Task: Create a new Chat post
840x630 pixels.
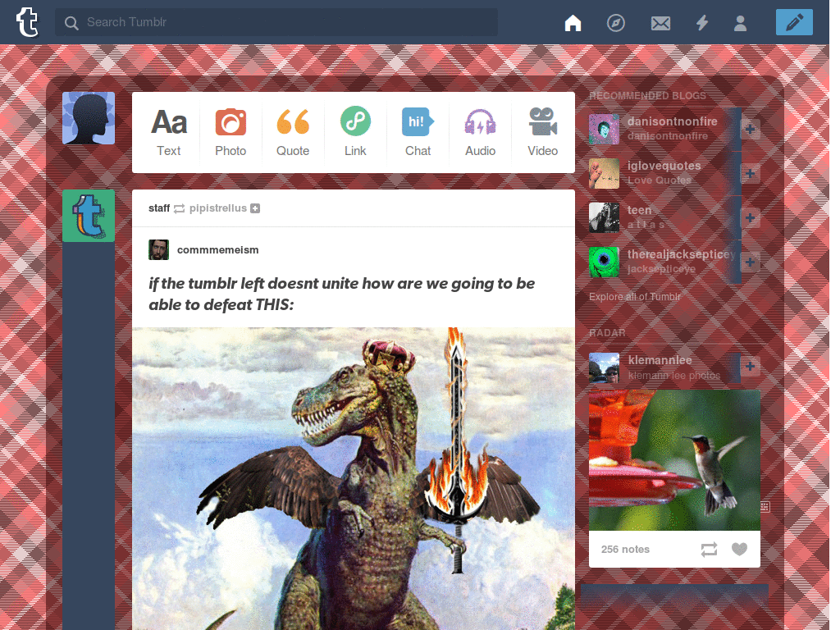Action: pyautogui.click(x=418, y=132)
